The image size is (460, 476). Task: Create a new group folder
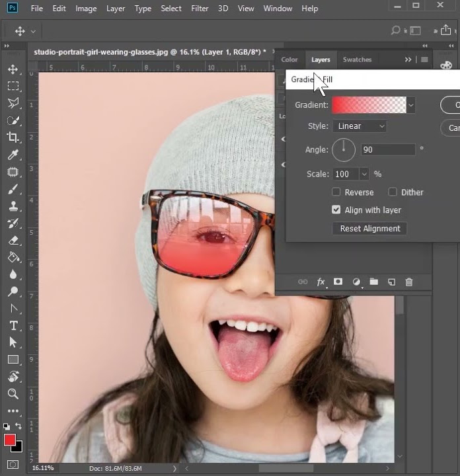click(x=374, y=282)
